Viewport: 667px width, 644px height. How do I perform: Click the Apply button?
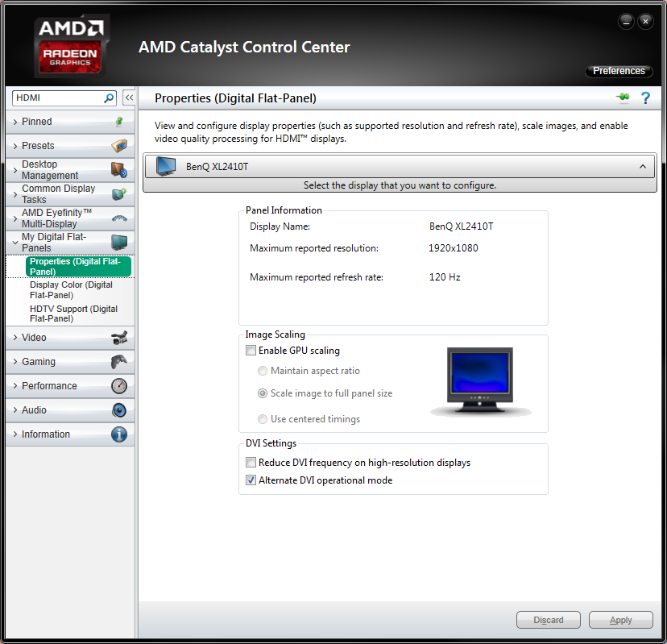tap(620, 620)
